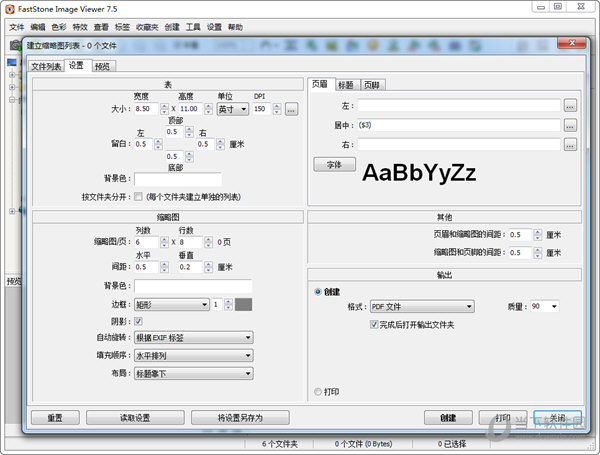Image resolution: width=600 pixels, height=455 pixels.
Task: Click ellipsis button beside 居中 field
Action: click(570, 125)
